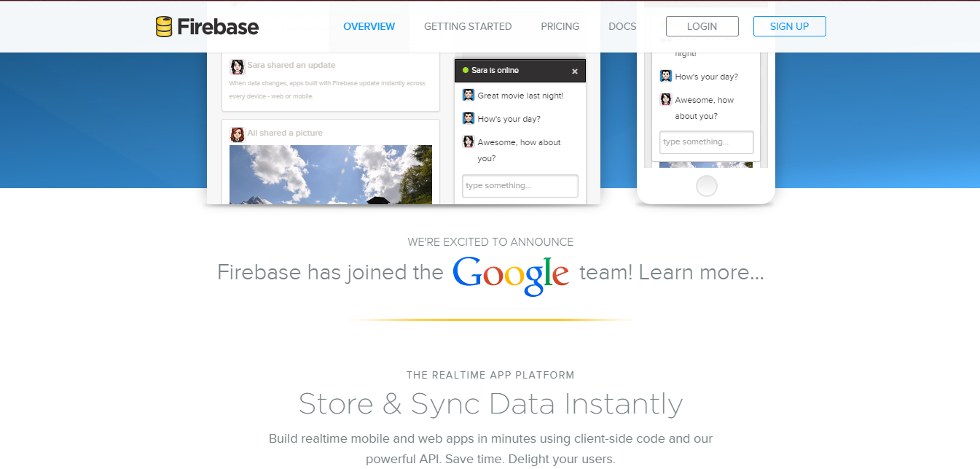This screenshot has width=980, height=469.
Task: Click 'WE'RE EXCITED TO ANNOUNCE' text
Action: click(490, 242)
